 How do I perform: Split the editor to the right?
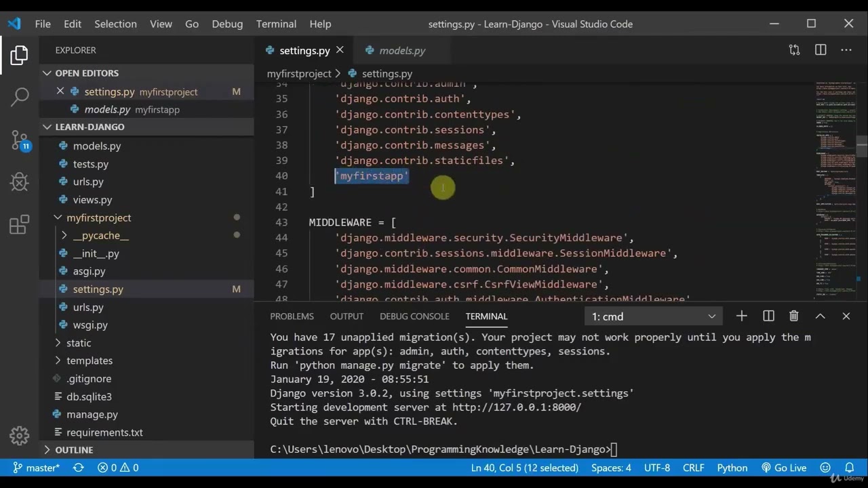tap(821, 50)
